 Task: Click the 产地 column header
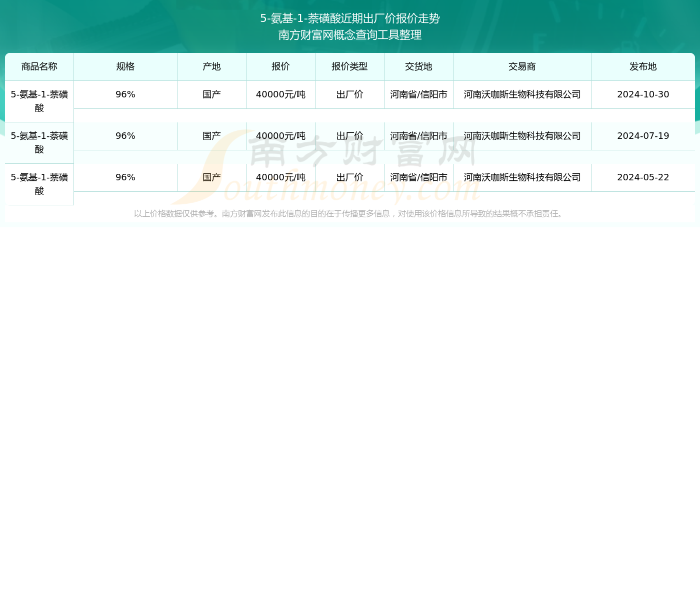(211, 66)
